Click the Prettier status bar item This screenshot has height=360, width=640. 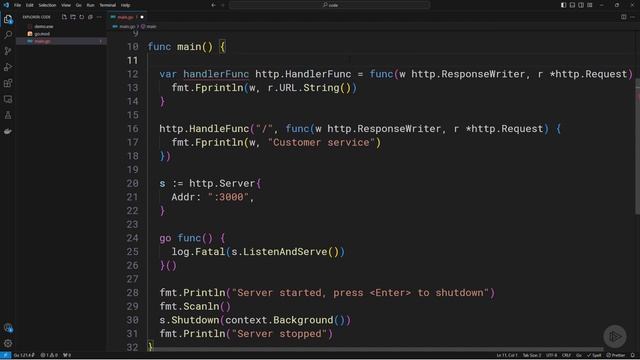point(616,355)
